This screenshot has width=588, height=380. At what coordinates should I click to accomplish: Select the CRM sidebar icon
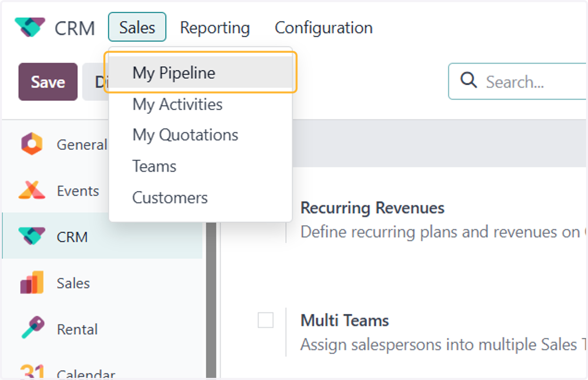tap(32, 237)
